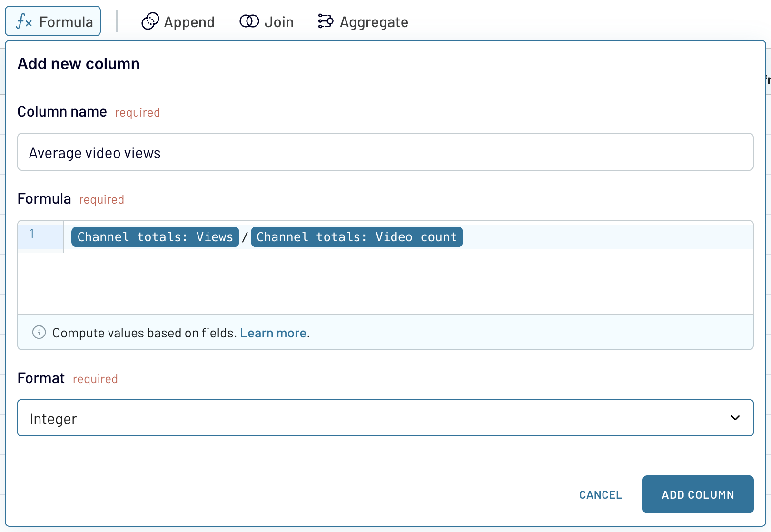This screenshot has height=532, width=771.
Task: Click the fx Formula icon
Action: coord(24,21)
